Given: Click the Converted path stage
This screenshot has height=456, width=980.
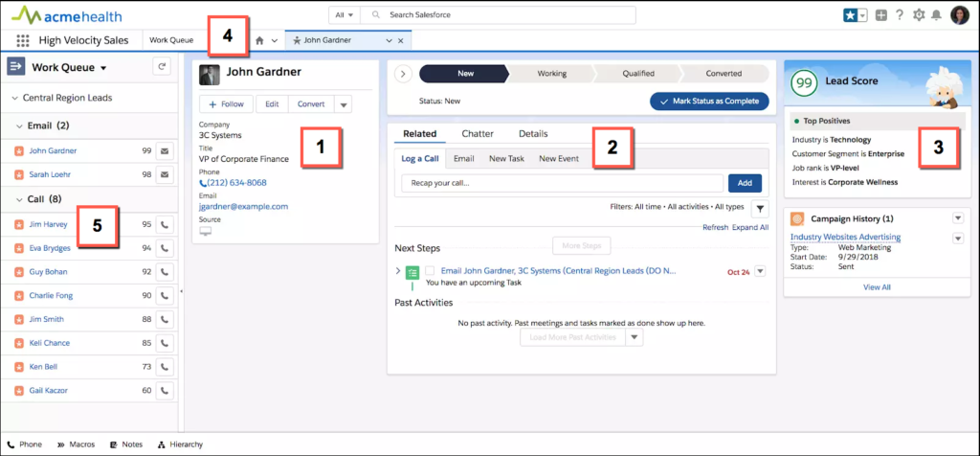Looking at the screenshot, I should [724, 73].
